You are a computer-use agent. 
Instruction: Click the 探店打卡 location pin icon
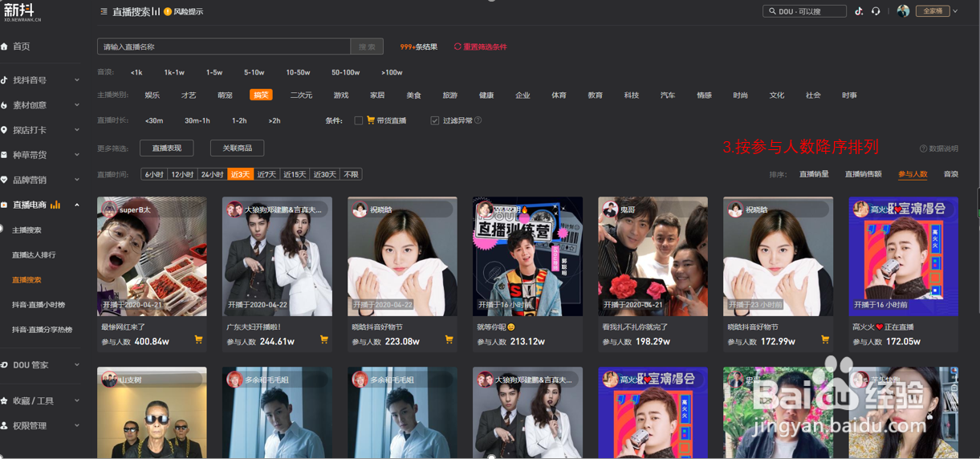click(x=4, y=130)
